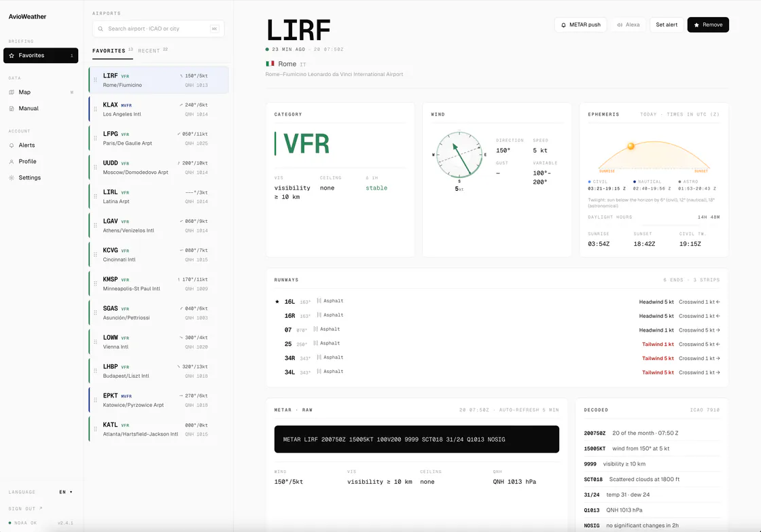Select KLAX Los Angeles Intl row
The height and width of the screenshot is (532, 761).
(159, 109)
